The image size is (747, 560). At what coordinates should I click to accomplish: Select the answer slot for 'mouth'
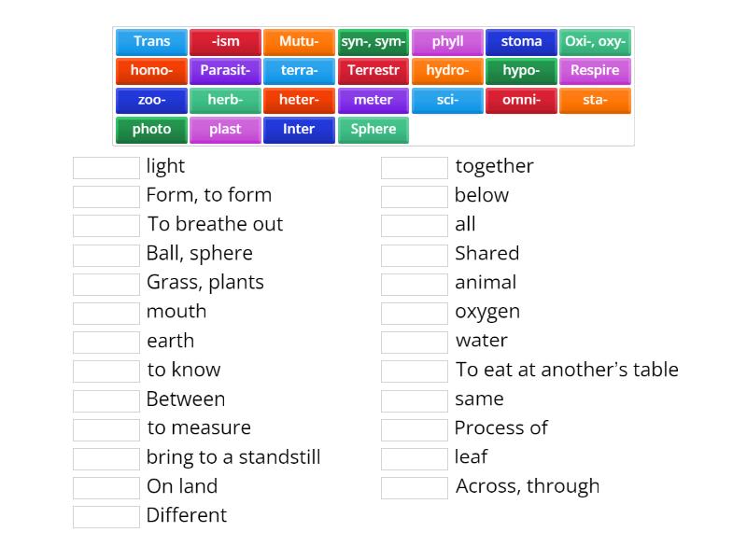[x=106, y=312]
